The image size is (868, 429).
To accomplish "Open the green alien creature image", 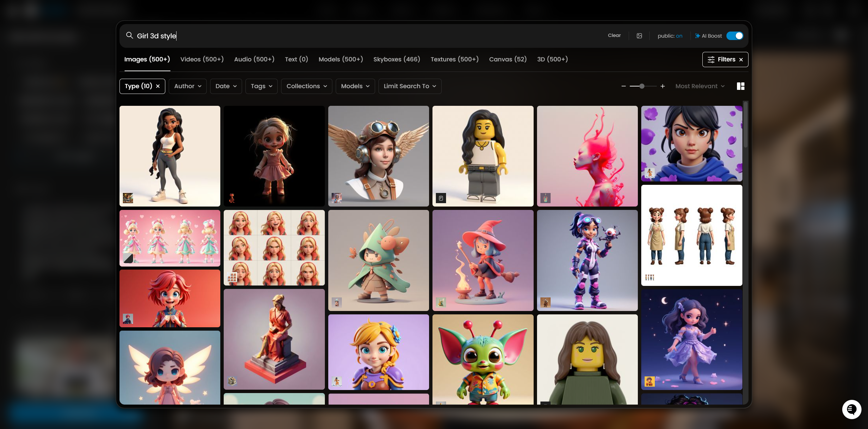I will point(483,359).
